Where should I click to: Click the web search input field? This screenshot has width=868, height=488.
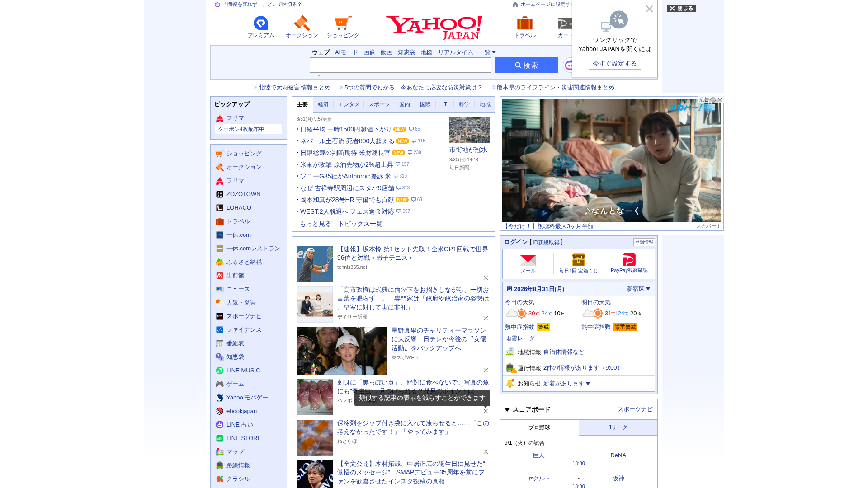tap(400, 65)
